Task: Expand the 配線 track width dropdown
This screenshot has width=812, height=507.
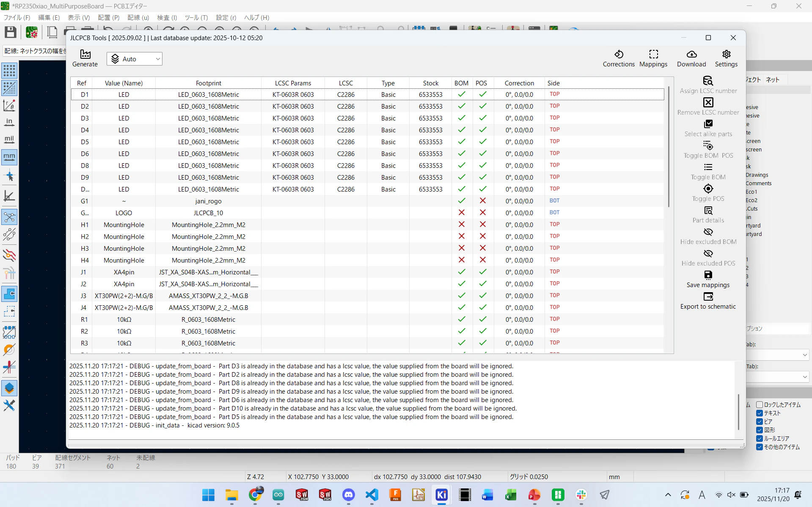Action: tap(35, 51)
